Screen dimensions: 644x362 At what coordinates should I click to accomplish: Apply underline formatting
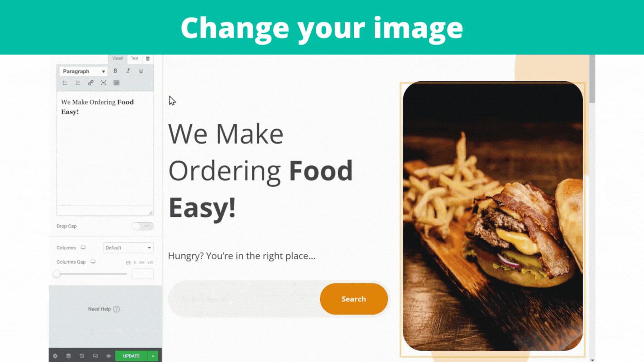(141, 71)
